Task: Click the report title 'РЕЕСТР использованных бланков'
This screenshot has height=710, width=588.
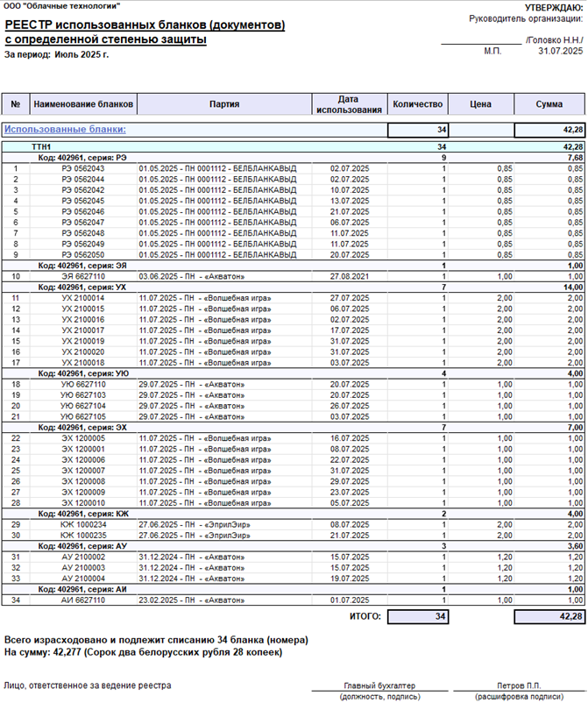Action: tap(145, 25)
